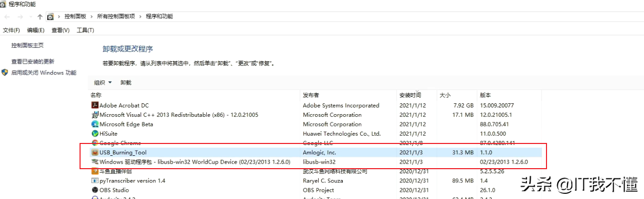Viewport: 644px width, 199px height.
Task: Select the USB_Burning_Tool icon
Action: point(94,152)
